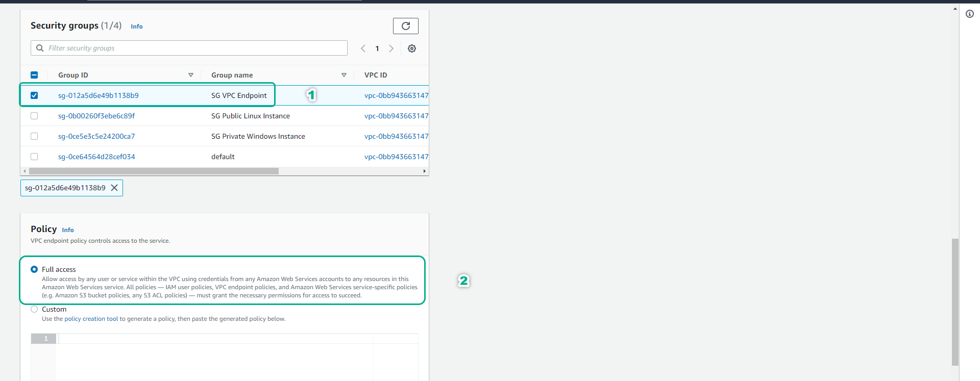Select the Custom policy radio option
Image resolution: width=980 pixels, height=381 pixels.
pos(34,309)
